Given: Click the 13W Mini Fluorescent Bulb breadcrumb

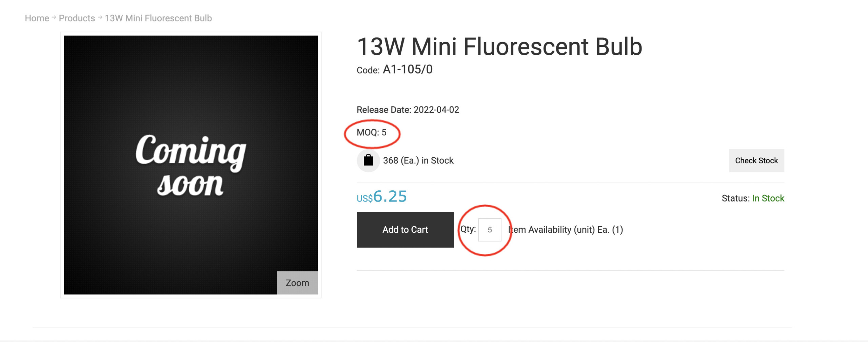Looking at the screenshot, I should pos(158,18).
